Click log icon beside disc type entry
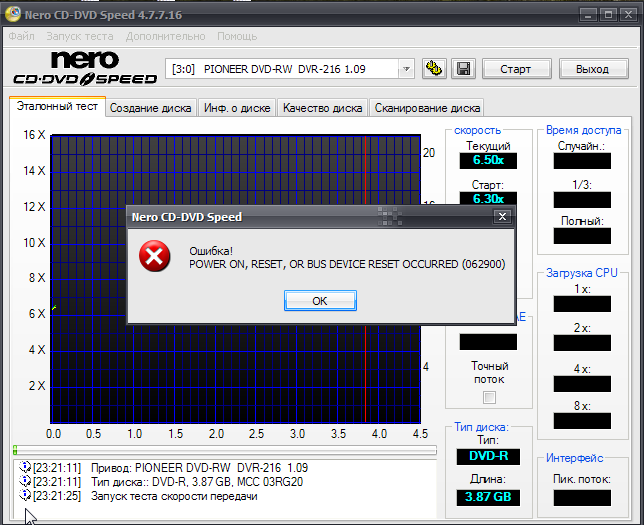This screenshot has width=644, height=525. tap(24, 481)
